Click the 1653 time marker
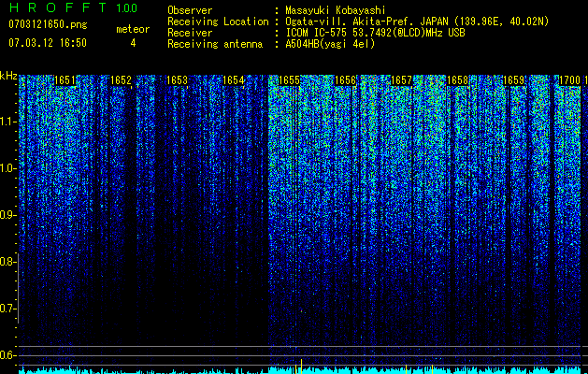The image size is (588, 374). click(x=177, y=80)
